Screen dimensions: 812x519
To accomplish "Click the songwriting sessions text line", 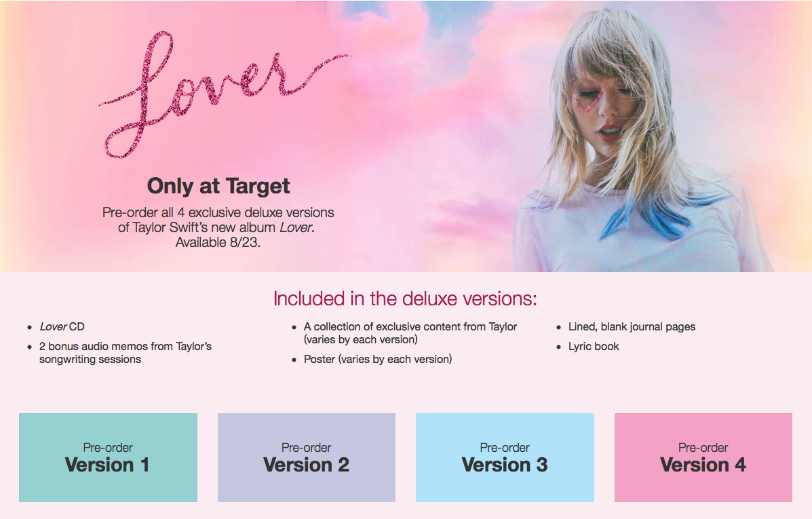I will [90, 360].
